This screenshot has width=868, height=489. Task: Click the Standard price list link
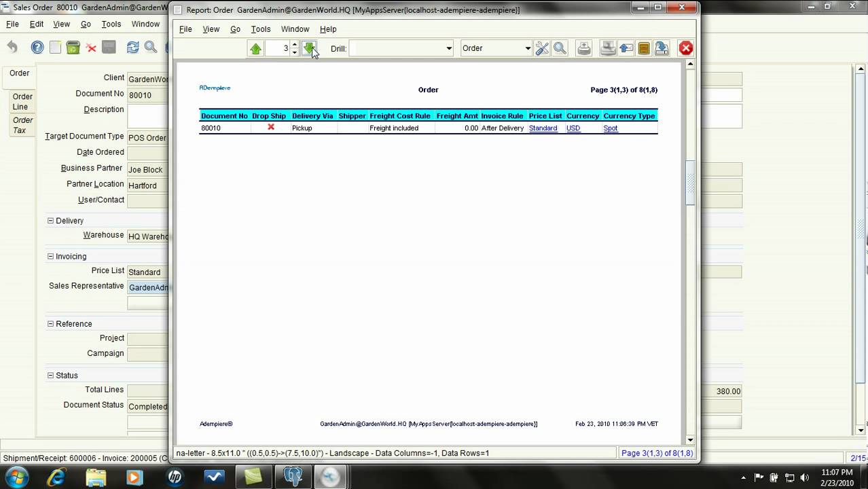(x=543, y=128)
